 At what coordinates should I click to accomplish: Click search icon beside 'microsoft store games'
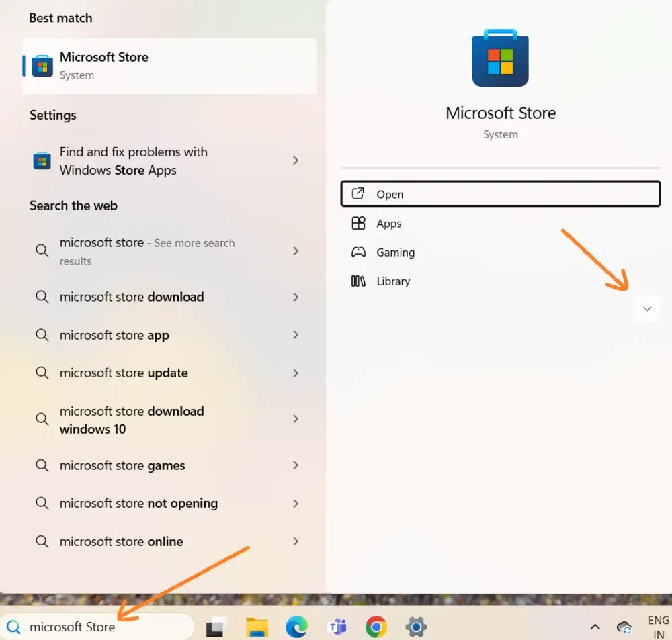pyautogui.click(x=42, y=465)
